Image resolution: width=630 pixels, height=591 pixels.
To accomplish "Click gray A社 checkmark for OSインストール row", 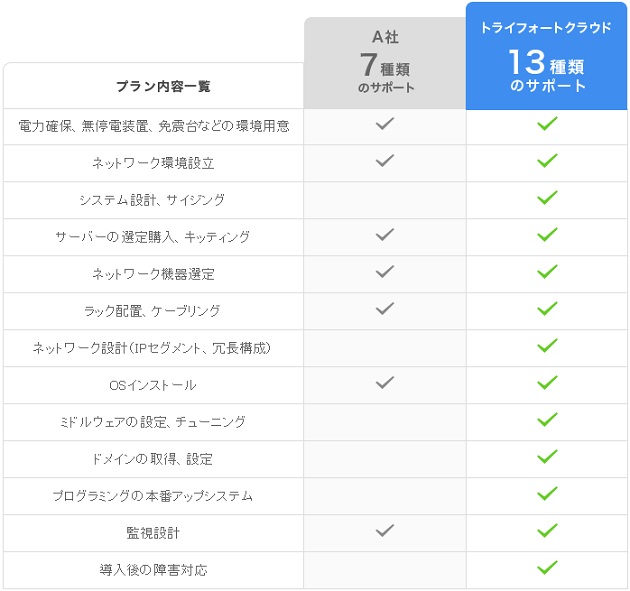I will (x=385, y=382).
